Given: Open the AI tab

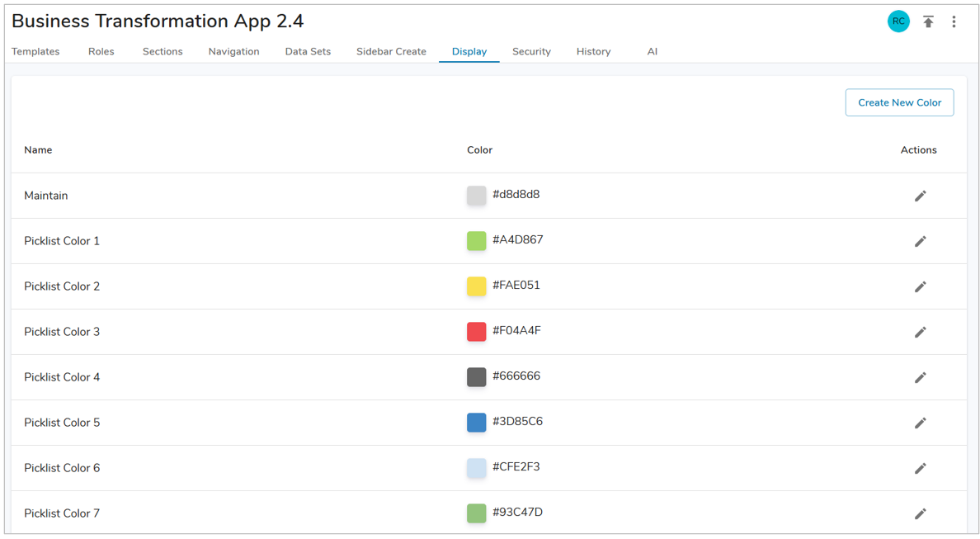Looking at the screenshot, I should (652, 51).
